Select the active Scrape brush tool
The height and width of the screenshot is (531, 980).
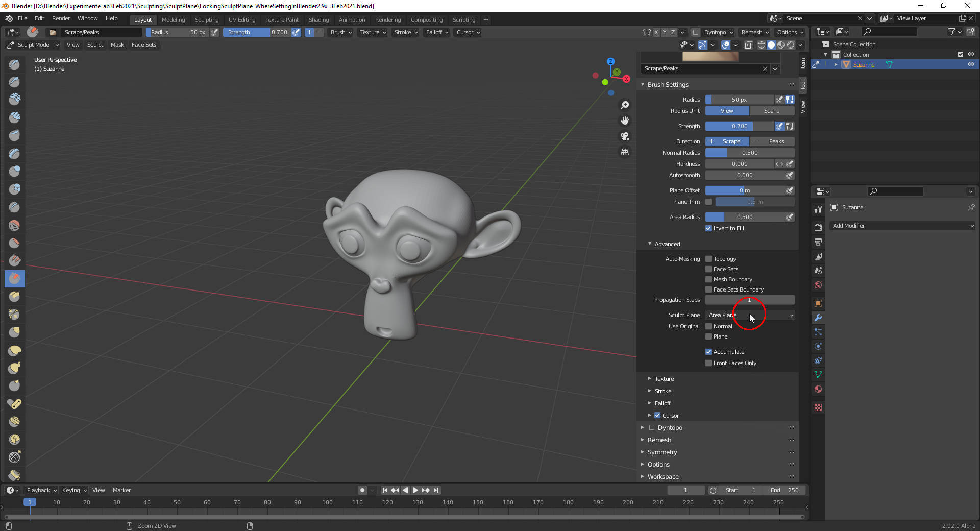14,278
